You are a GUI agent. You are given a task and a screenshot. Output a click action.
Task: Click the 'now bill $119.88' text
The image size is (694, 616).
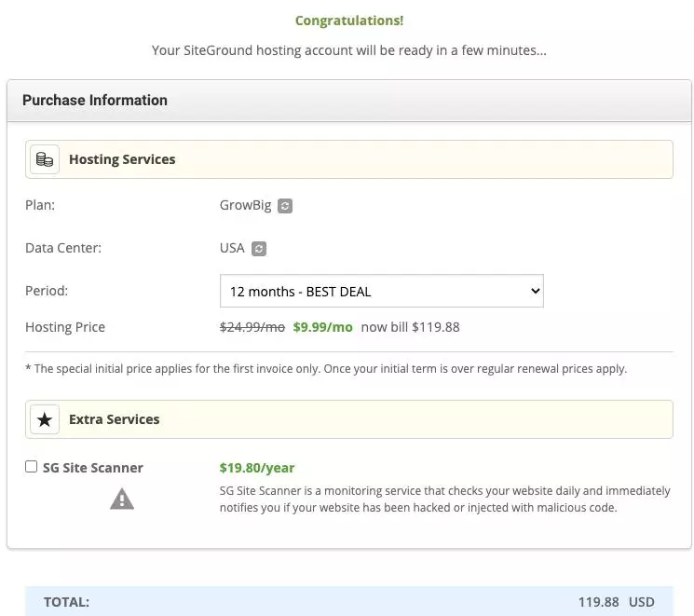410,327
